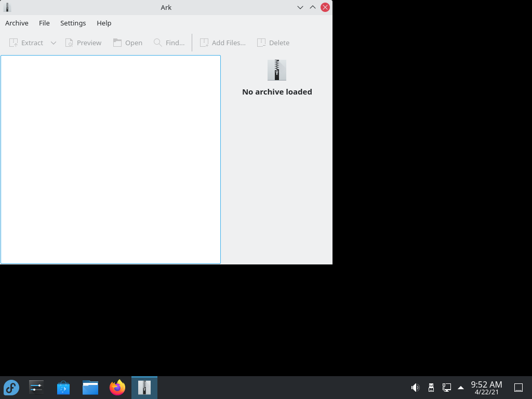Click the Delete toolbar button
The width and height of the screenshot is (532, 399).
point(273,43)
